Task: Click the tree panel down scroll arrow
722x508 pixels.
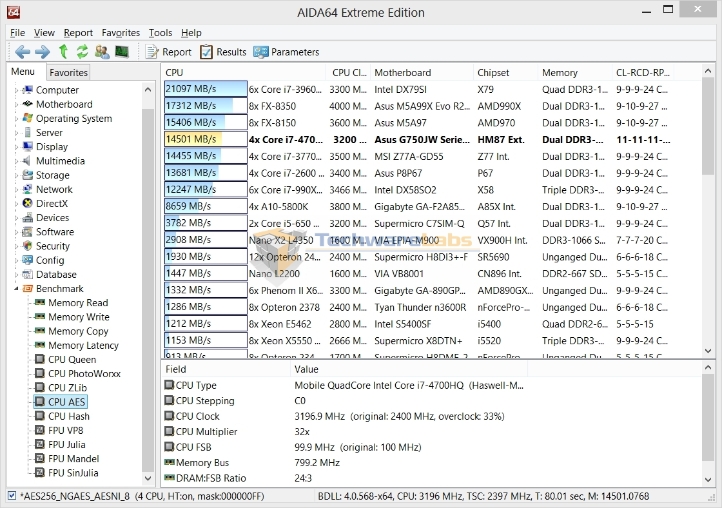Action: 148,478
